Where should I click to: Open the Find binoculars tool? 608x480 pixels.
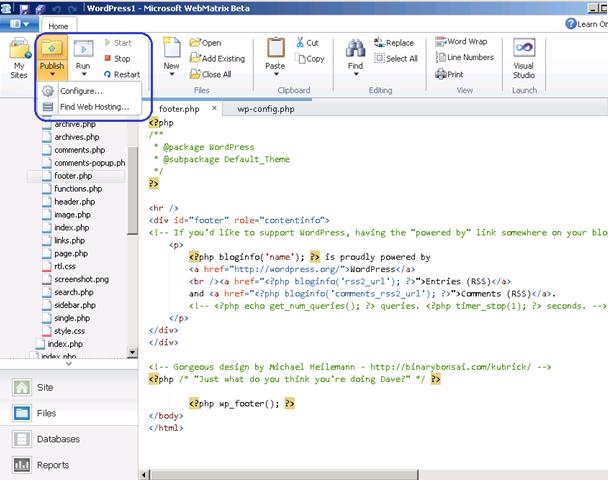pos(355,49)
